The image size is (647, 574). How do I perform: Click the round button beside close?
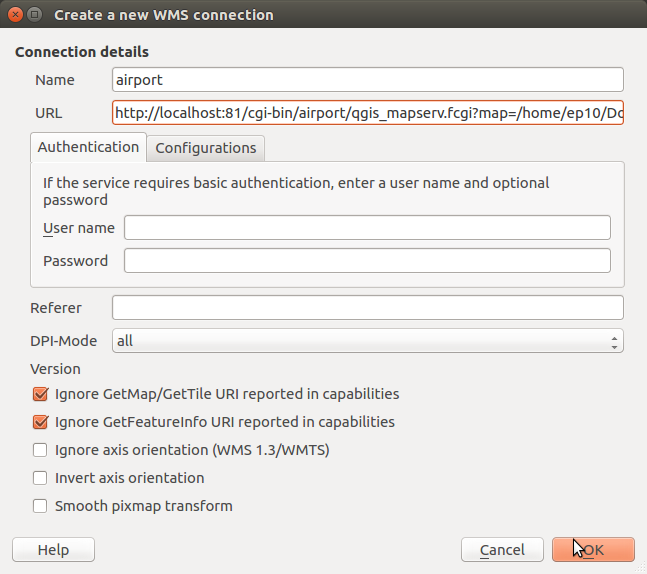[x=34, y=15]
